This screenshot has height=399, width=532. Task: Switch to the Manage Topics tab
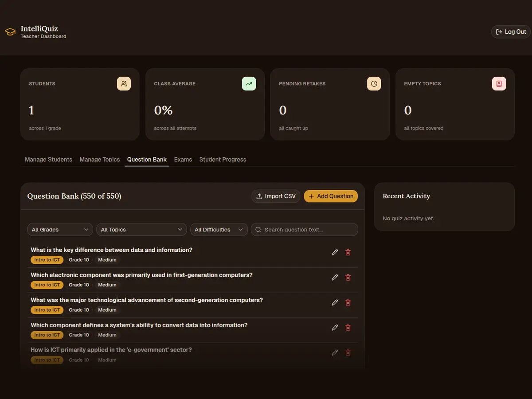(100, 160)
